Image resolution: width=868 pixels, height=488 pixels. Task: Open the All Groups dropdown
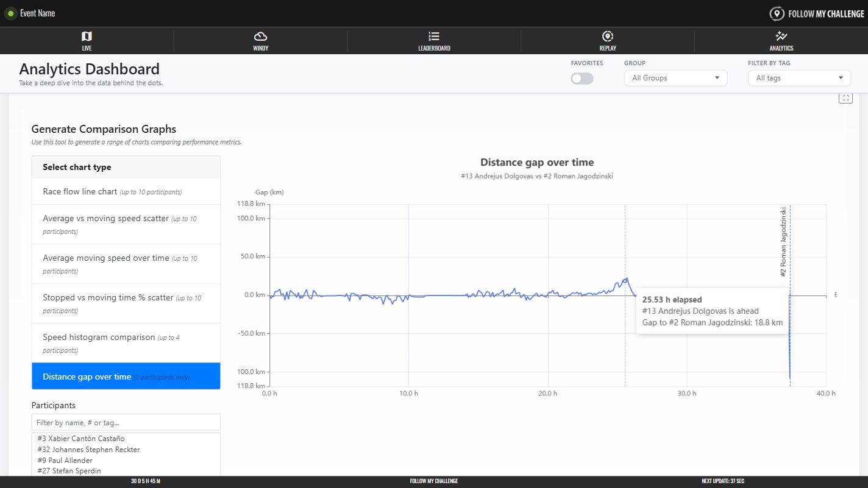tap(675, 78)
